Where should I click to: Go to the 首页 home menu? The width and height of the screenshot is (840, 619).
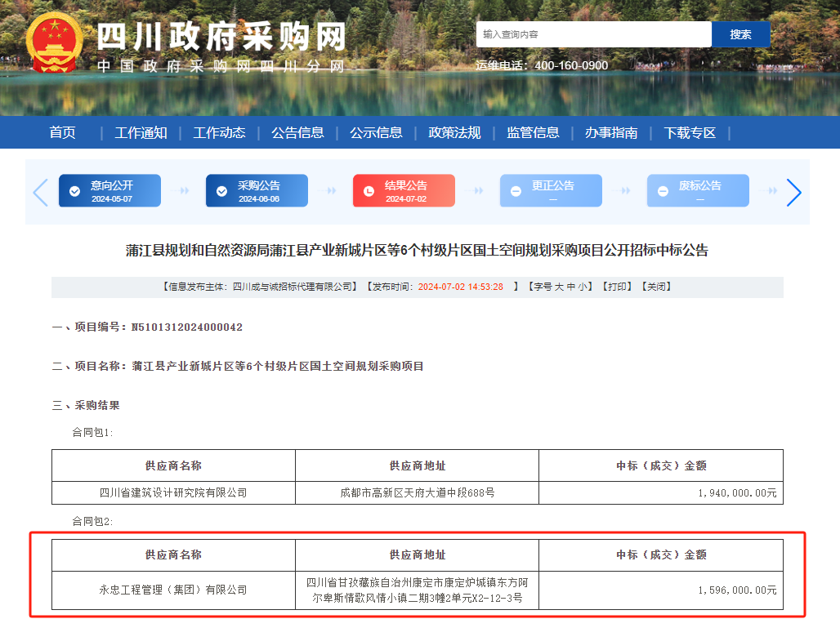coord(62,133)
